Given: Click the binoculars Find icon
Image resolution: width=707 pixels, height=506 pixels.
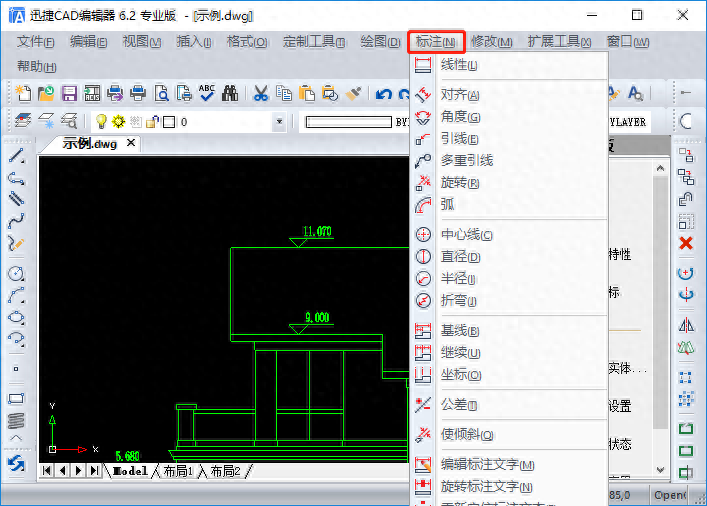Looking at the screenshot, I should point(230,93).
